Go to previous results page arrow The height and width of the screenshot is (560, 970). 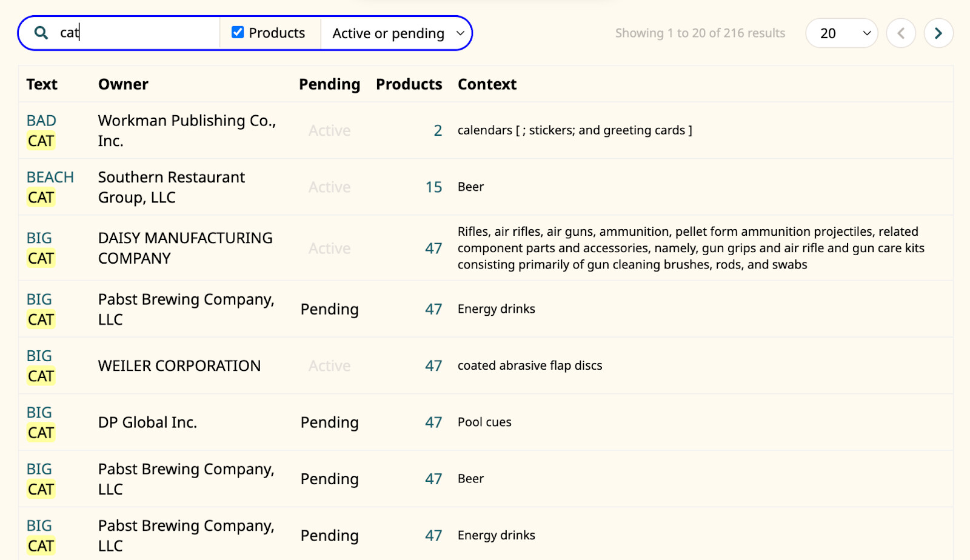coord(901,33)
